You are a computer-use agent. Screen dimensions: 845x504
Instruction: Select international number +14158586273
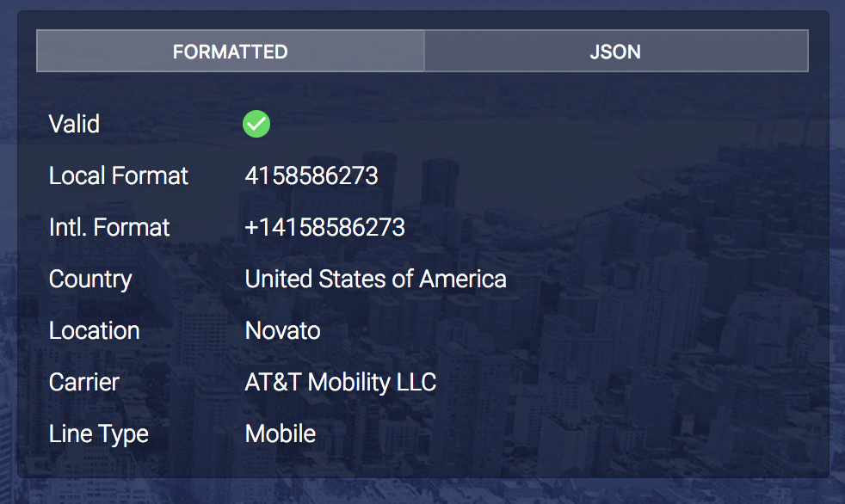[x=324, y=227]
